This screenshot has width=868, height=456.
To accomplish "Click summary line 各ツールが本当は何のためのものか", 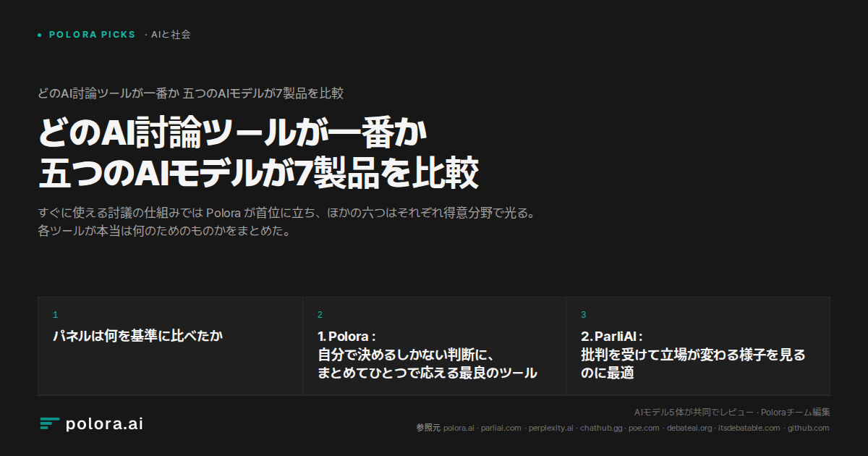I will click(x=164, y=232).
